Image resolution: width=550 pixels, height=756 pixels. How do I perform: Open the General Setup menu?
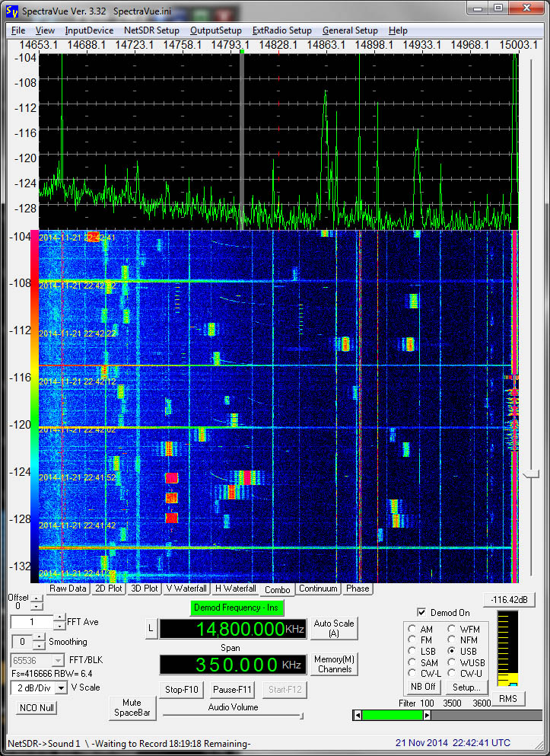(x=350, y=30)
